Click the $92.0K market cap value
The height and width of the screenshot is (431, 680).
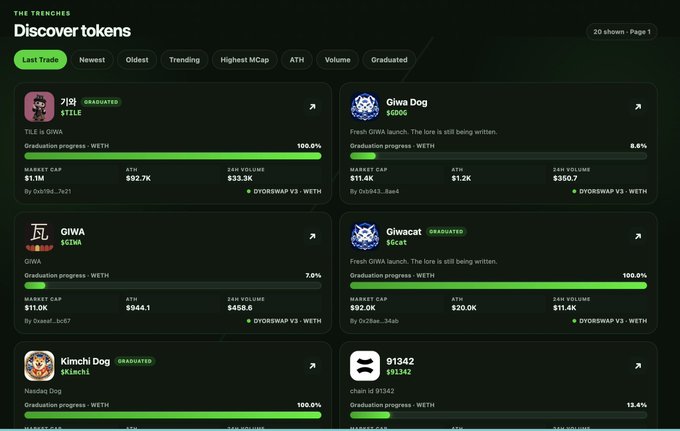click(363, 308)
